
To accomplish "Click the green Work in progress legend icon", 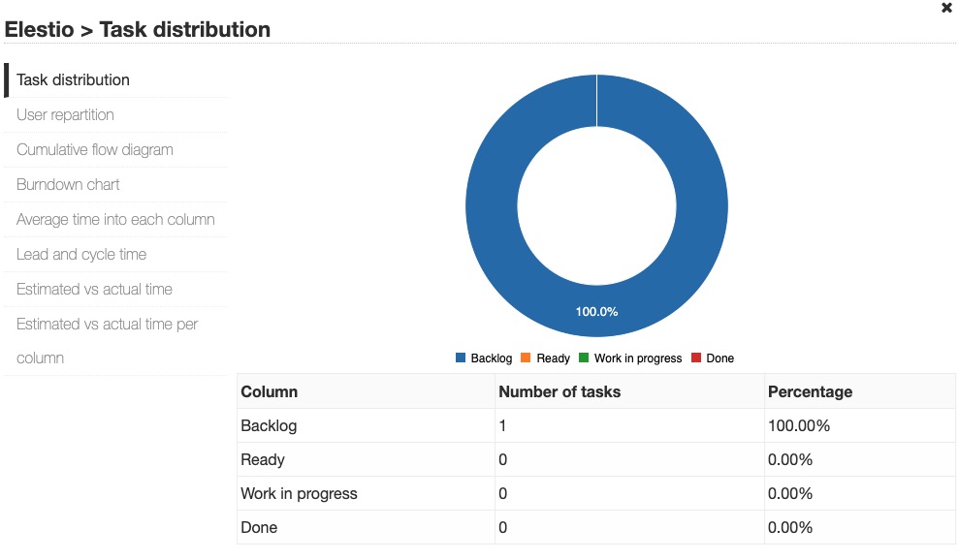I will tap(582, 358).
